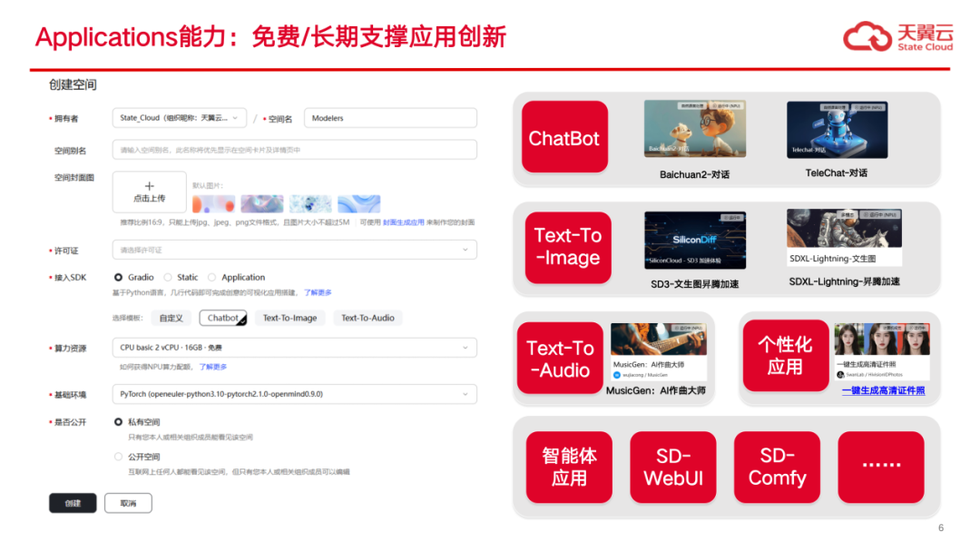Click the red 智能体应用 tile
The width and height of the screenshot is (980, 552).
[569, 467]
